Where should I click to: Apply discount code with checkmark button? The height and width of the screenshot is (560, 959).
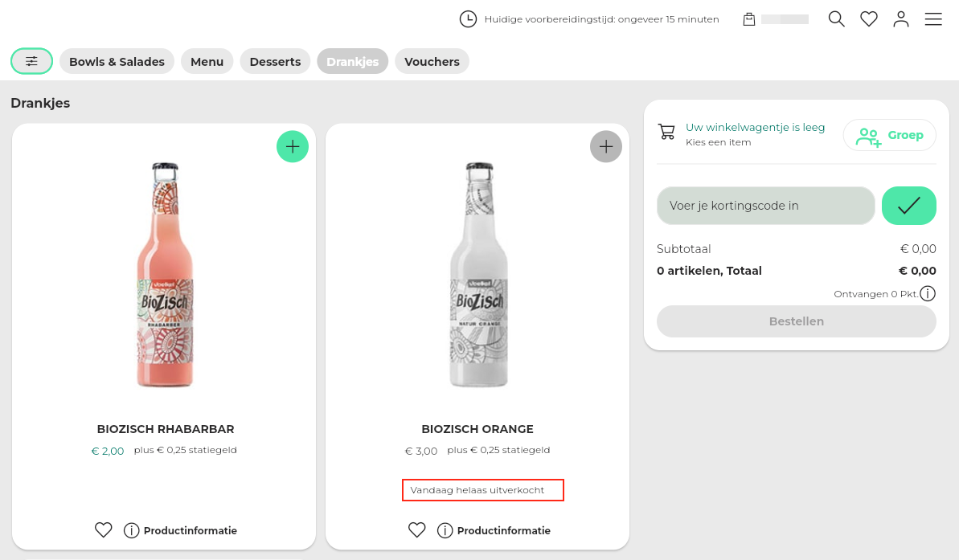908,206
